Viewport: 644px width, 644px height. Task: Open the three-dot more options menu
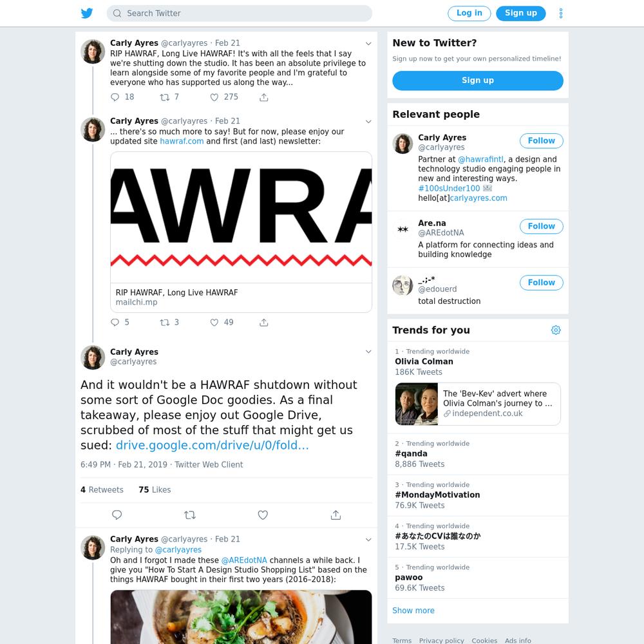561,13
